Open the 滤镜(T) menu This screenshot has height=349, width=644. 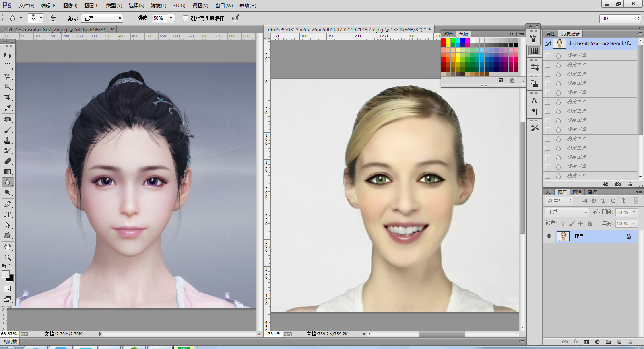(158, 6)
